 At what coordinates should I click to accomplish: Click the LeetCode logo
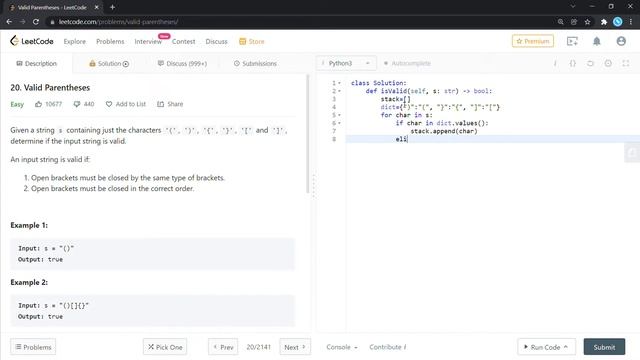(x=31, y=41)
